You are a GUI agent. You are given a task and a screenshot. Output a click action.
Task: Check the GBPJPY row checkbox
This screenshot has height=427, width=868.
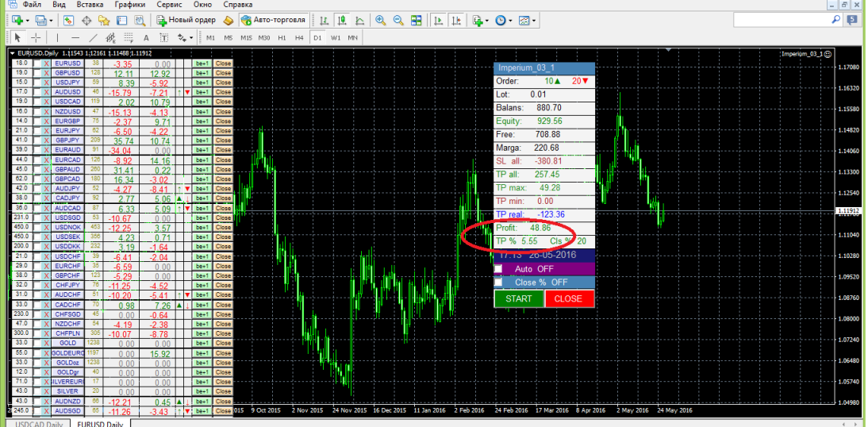[37, 140]
